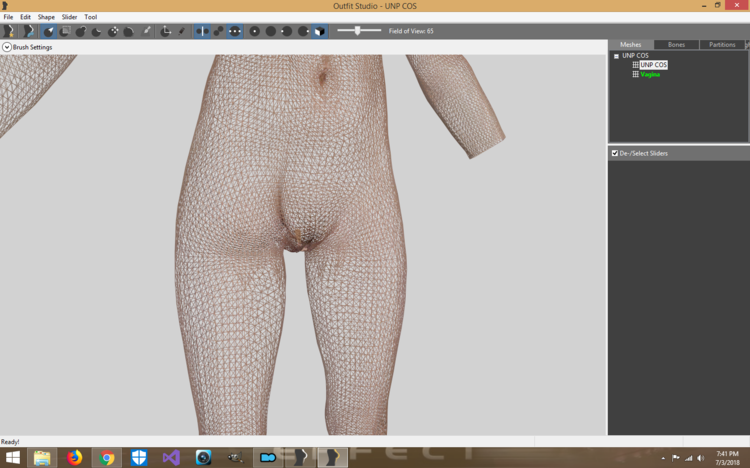The width and height of the screenshot is (750, 468).
Task: Click the grid icon beside UNP COS mesh
Action: (635, 65)
